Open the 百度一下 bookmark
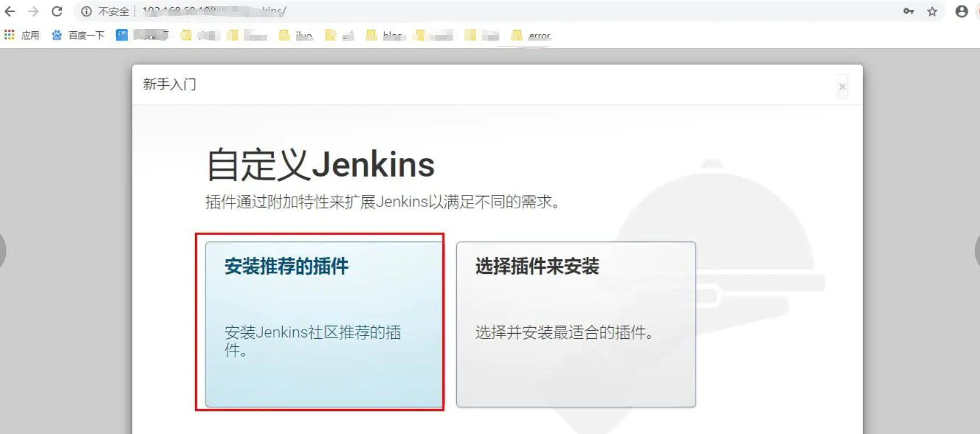This screenshot has width=980, height=434. [x=78, y=35]
